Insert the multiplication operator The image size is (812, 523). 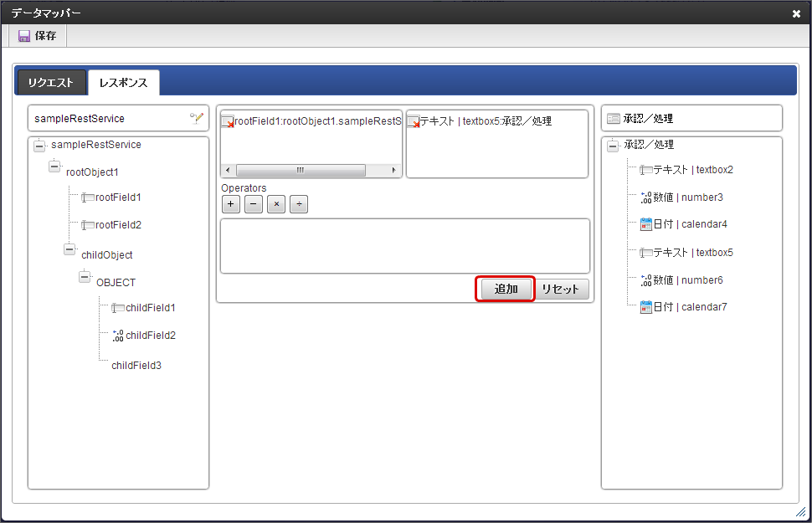[276, 204]
